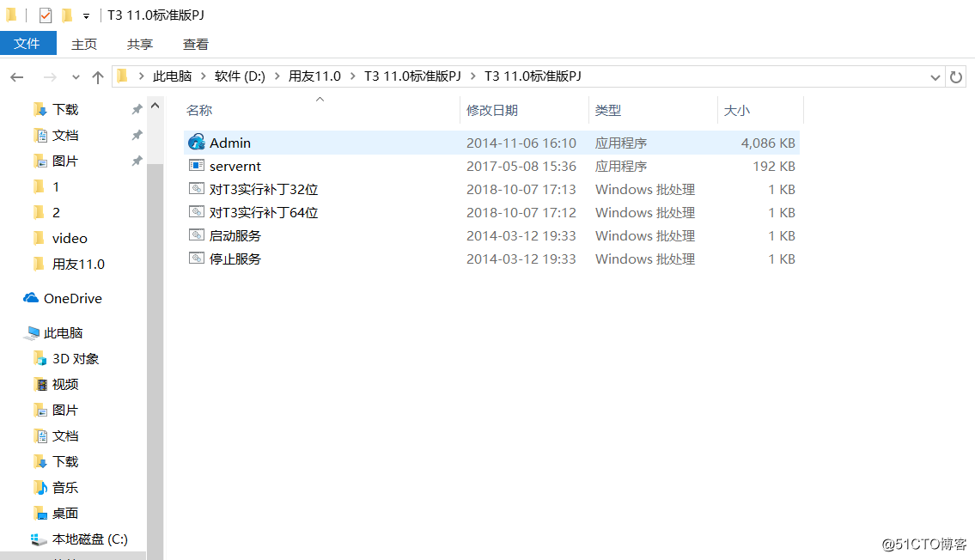
Task: Select the video folder in sidebar
Action: 70,239
